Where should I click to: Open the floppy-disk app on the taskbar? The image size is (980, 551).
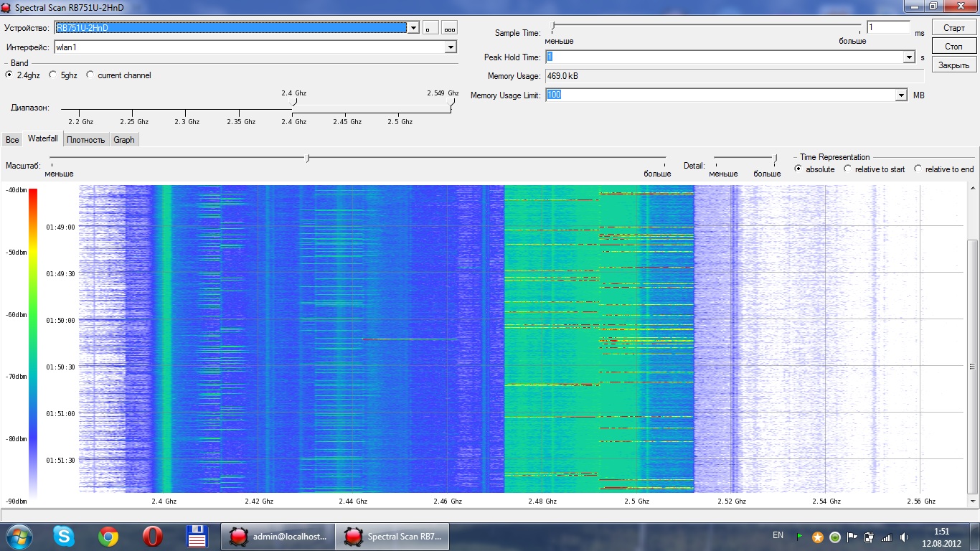pyautogui.click(x=197, y=536)
